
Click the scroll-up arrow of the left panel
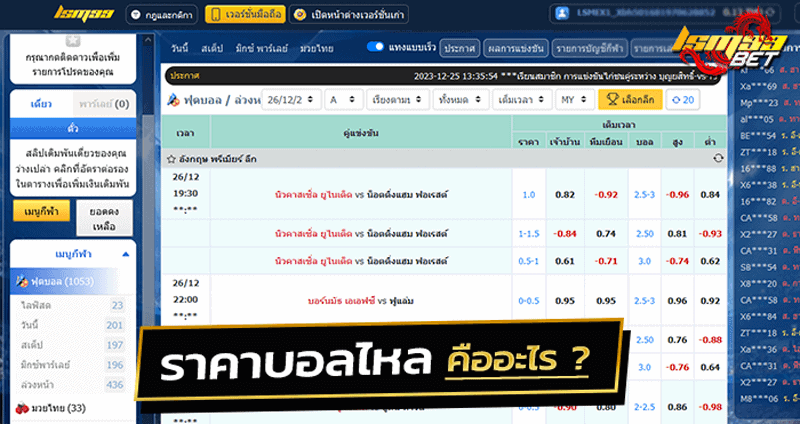[147, 40]
